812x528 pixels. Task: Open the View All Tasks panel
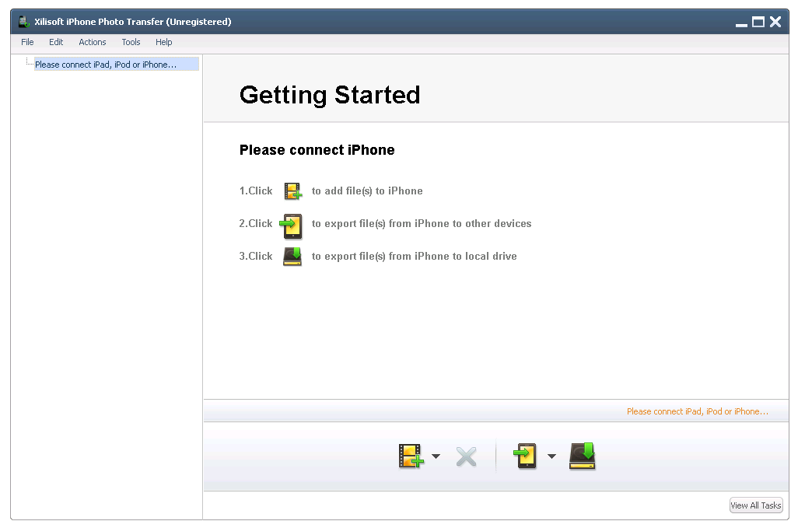pos(755,505)
